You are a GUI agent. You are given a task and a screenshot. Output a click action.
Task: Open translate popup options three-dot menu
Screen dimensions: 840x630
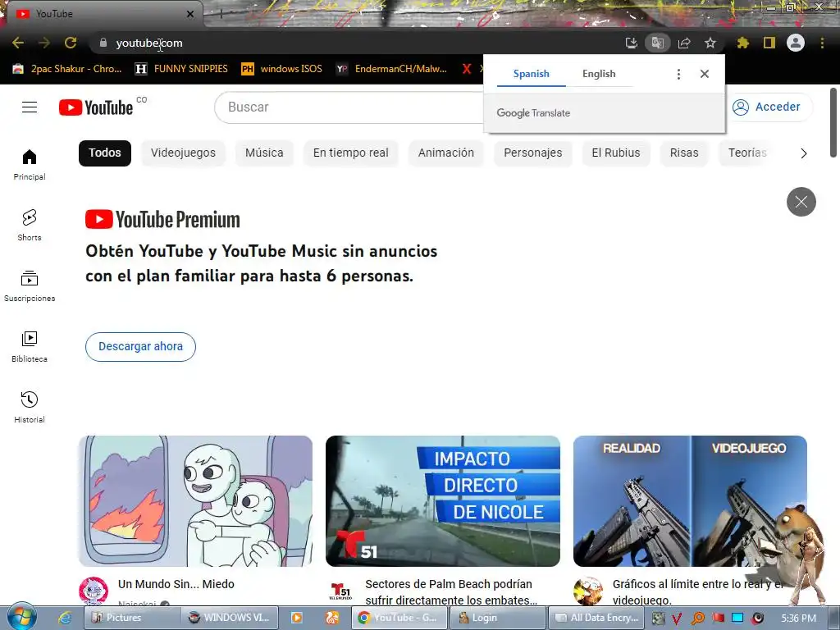pyautogui.click(x=678, y=74)
